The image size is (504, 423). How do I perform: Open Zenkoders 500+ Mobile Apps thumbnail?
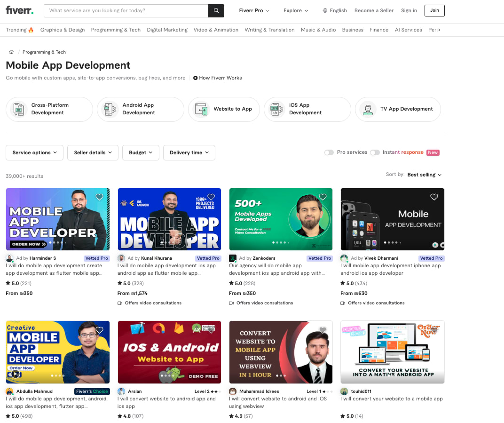281,219
